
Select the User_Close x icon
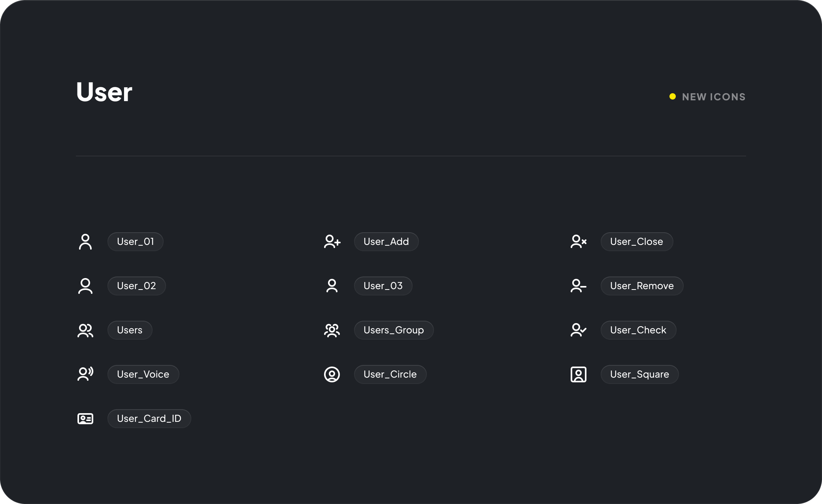pyautogui.click(x=579, y=242)
